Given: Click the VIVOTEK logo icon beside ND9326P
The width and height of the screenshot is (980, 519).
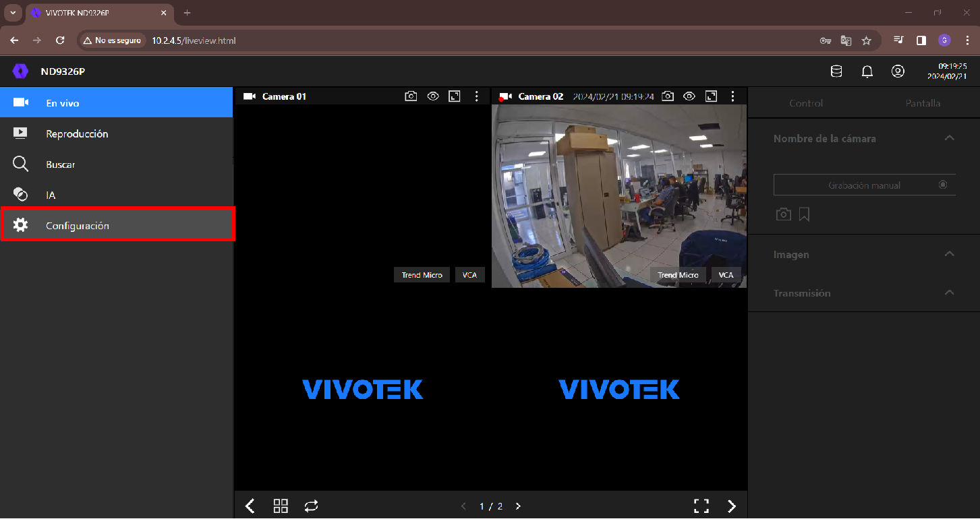Looking at the screenshot, I should pyautogui.click(x=20, y=71).
